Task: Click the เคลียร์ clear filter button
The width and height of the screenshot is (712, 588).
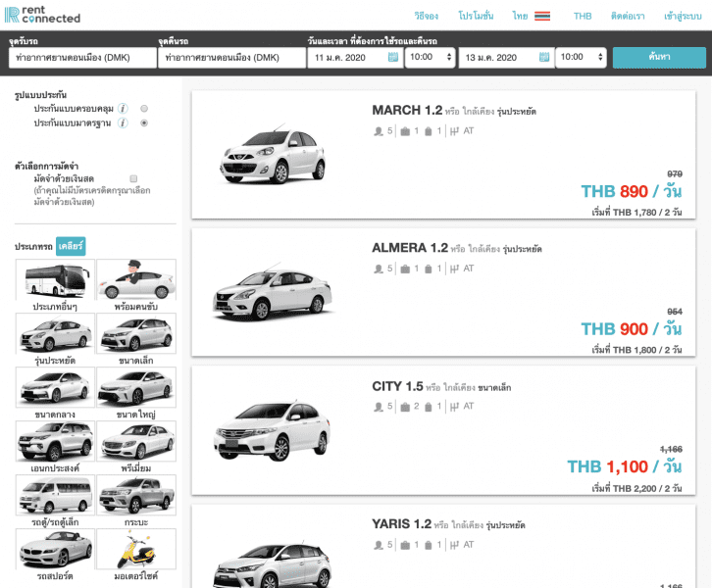Action: pos(71,246)
